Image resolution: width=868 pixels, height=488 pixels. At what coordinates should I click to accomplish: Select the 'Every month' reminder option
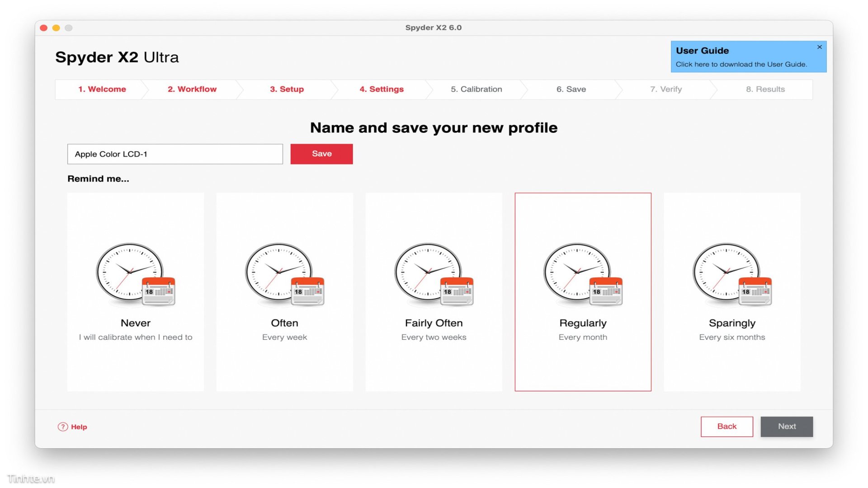pos(583,337)
